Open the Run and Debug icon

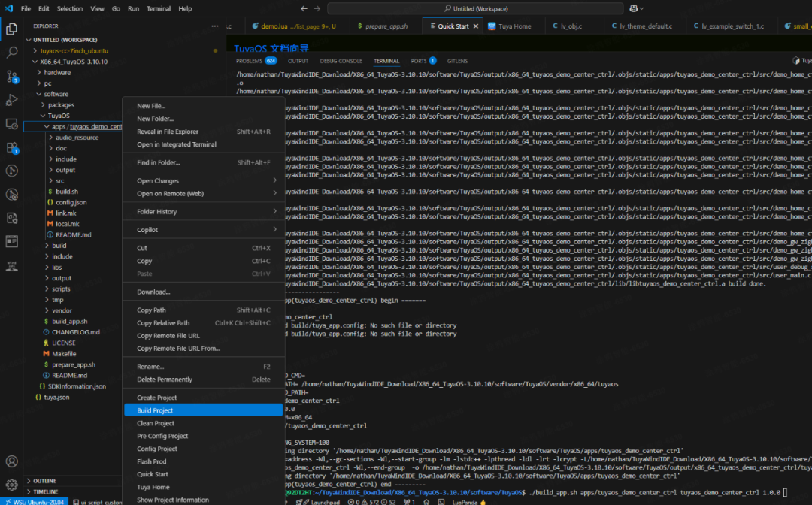pyautogui.click(x=11, y=100)
